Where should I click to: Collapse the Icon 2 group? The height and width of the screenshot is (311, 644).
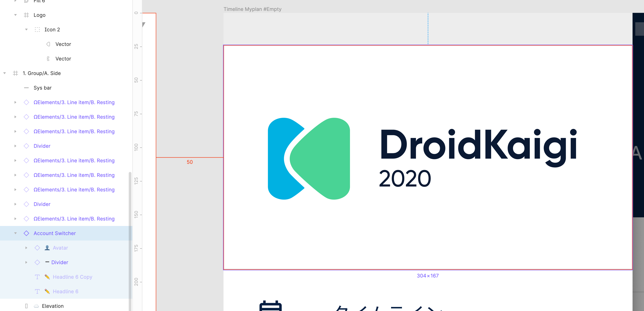[26, 30]
